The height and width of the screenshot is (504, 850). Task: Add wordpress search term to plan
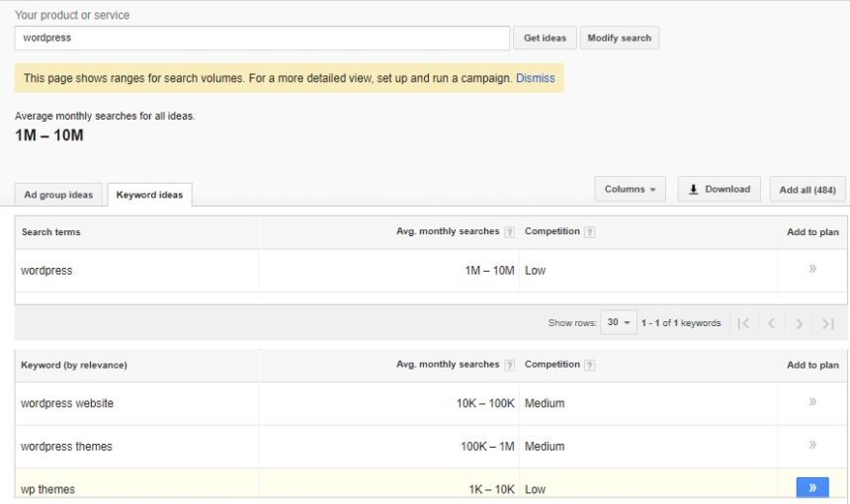(x=812, y=269)
